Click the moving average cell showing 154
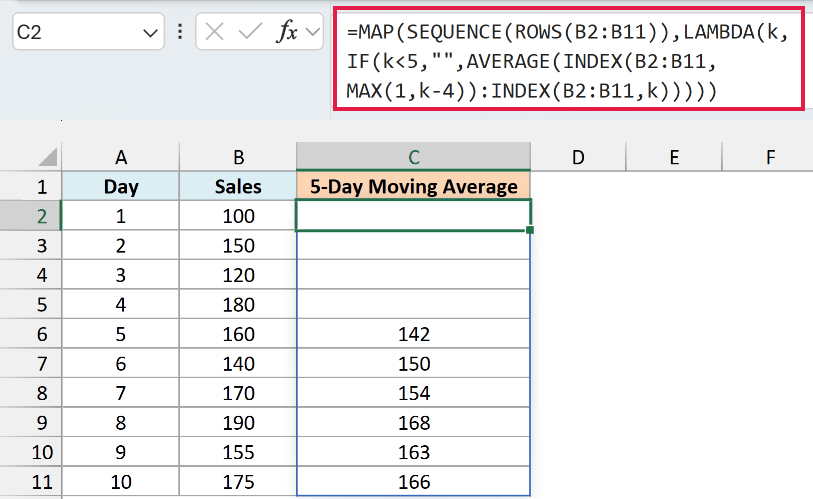Screen dimensions: 813x499 [x=414, y=393]
